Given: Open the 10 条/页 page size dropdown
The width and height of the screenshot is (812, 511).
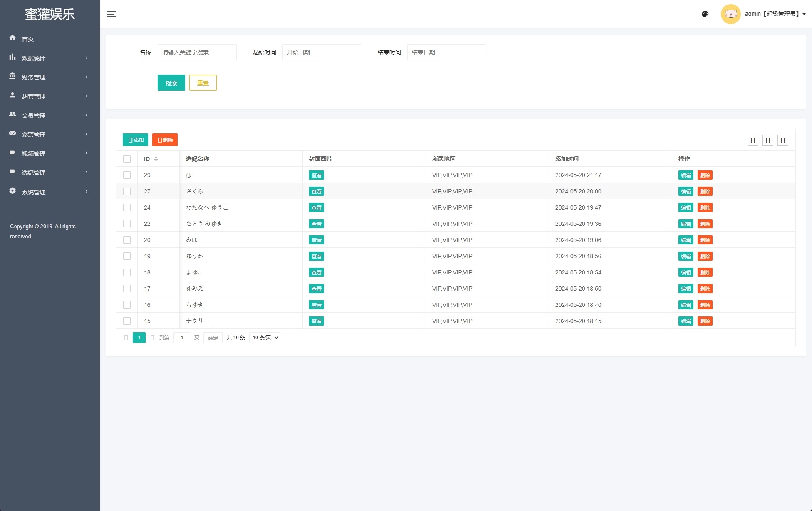Looking at the screenshot, I should point(265,338).
